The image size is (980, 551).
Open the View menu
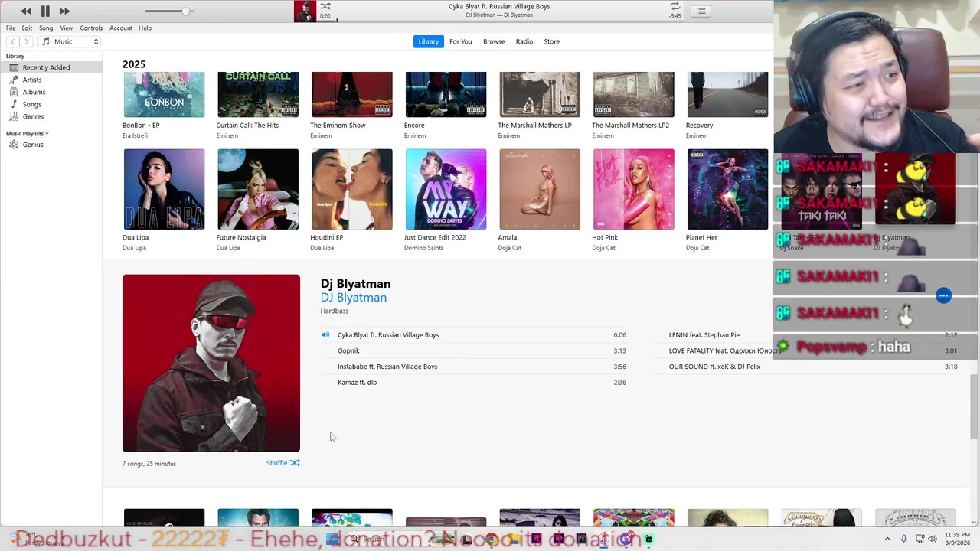67,28
